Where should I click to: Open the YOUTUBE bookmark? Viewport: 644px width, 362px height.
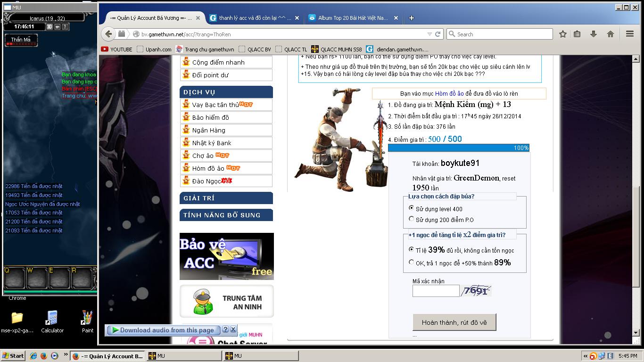pyautogui.click(x=116, y=49)
